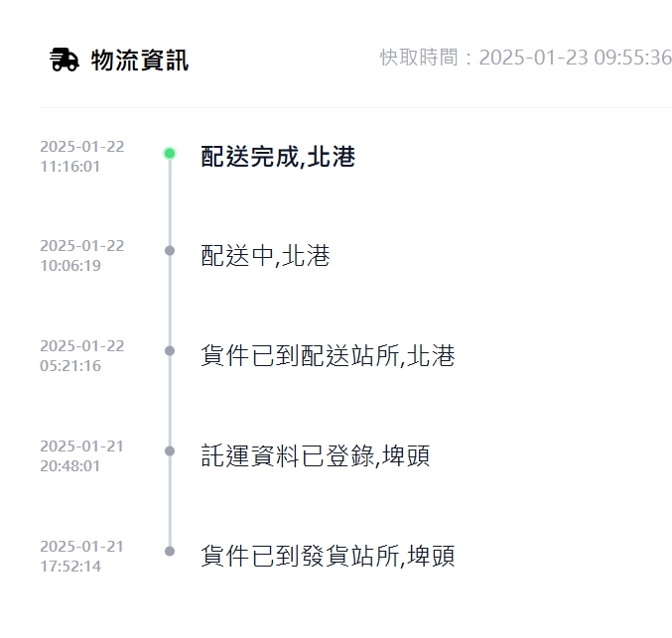Click the gray dot beside 配送中,北港
This screenshot has height=638, width=672.
pyautogui.click(x=170, y=251)
